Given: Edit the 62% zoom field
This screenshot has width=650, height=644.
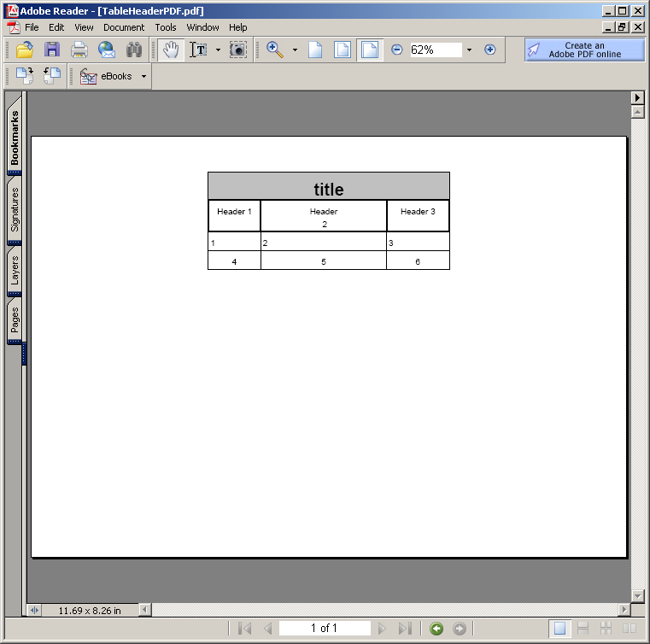Looking at the screenshot, I should click(436, 50).
